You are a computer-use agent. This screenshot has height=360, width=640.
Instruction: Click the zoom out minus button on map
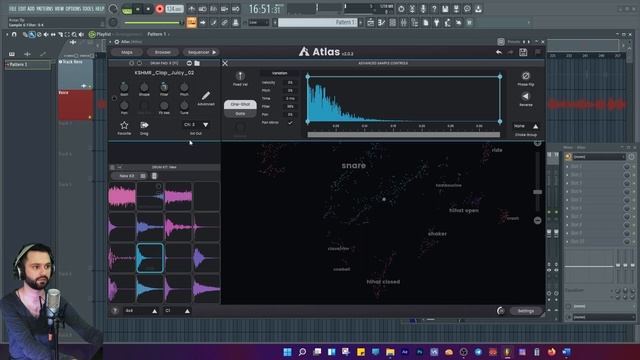click(x=538, y=220)
